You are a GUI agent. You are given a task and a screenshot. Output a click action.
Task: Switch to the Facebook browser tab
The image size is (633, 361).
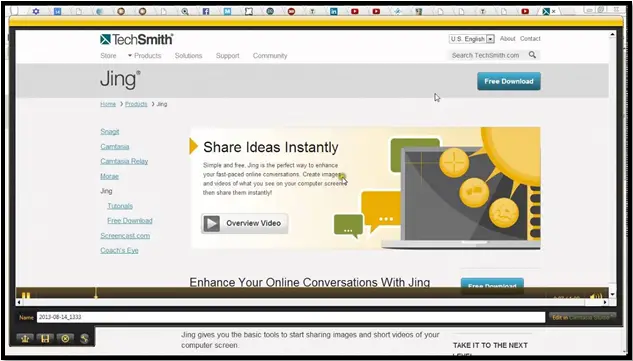click(x=206, y=11)
